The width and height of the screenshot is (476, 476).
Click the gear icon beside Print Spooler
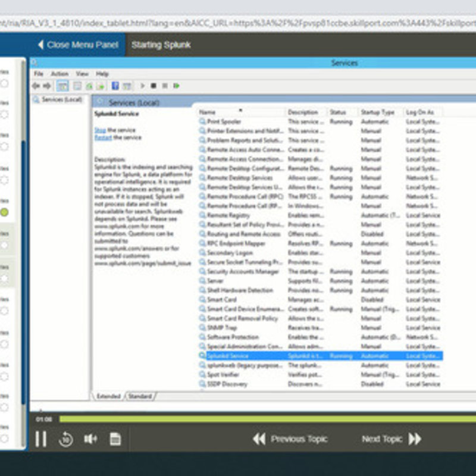(x=202, y=122)
